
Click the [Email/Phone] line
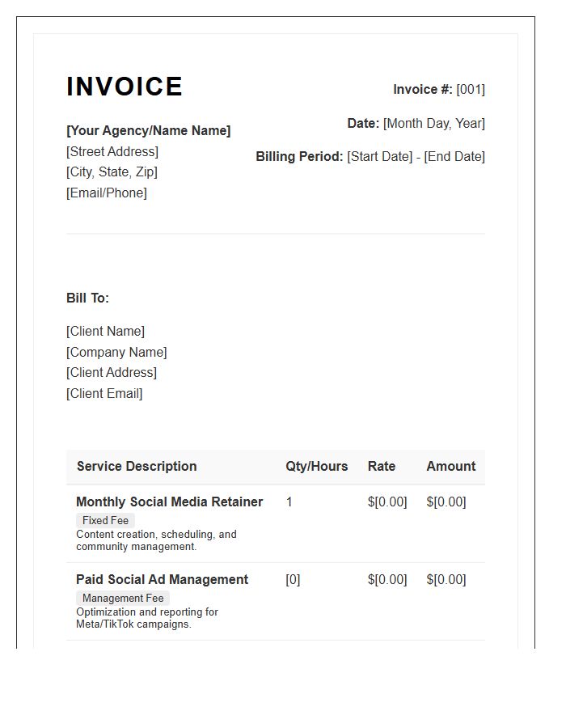107,193
